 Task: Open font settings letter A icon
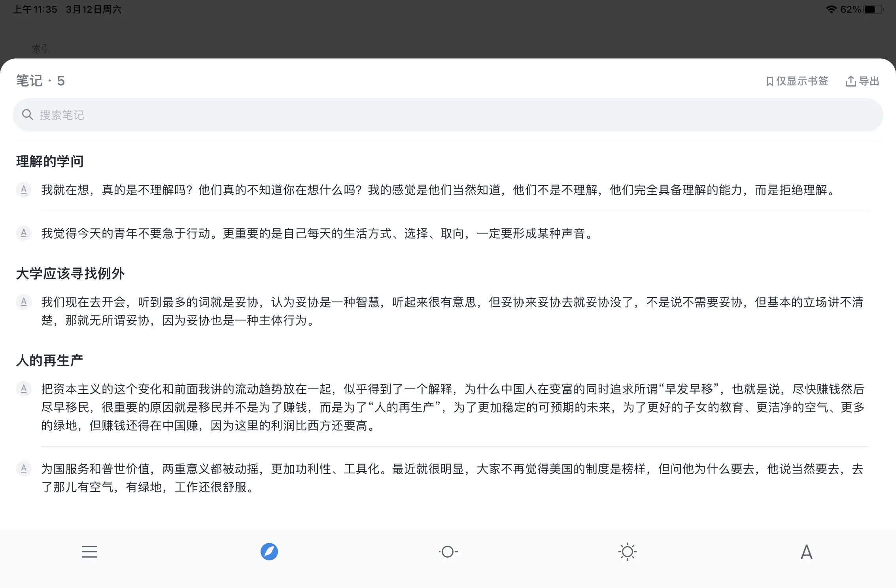tap(806, 552)
